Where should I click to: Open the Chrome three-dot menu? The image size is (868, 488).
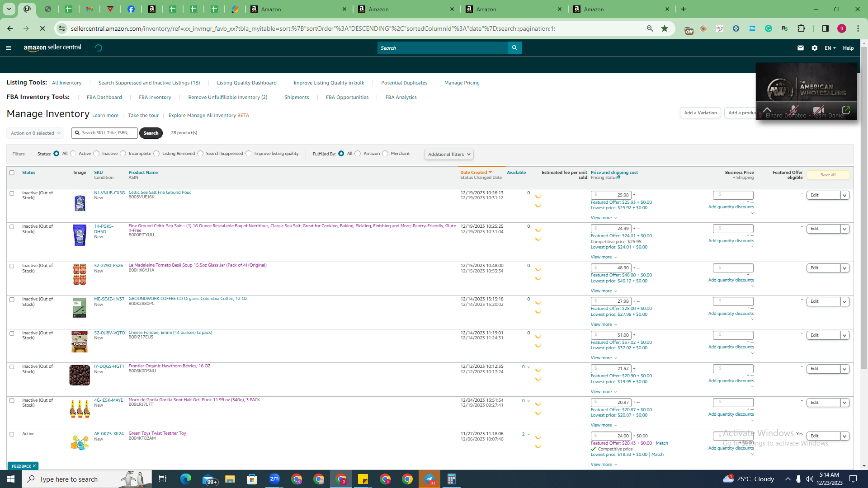point(858,28)
